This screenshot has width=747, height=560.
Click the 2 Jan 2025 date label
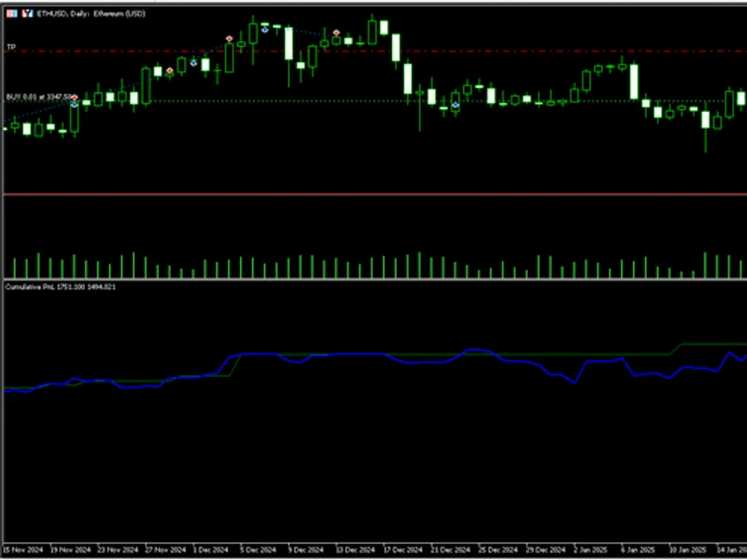591,550
